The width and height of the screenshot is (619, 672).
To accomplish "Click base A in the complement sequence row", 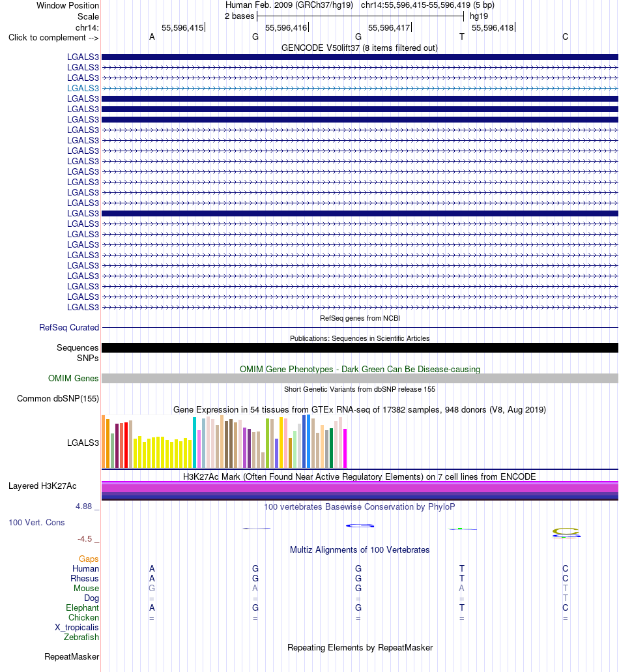I will click(152, 37).
